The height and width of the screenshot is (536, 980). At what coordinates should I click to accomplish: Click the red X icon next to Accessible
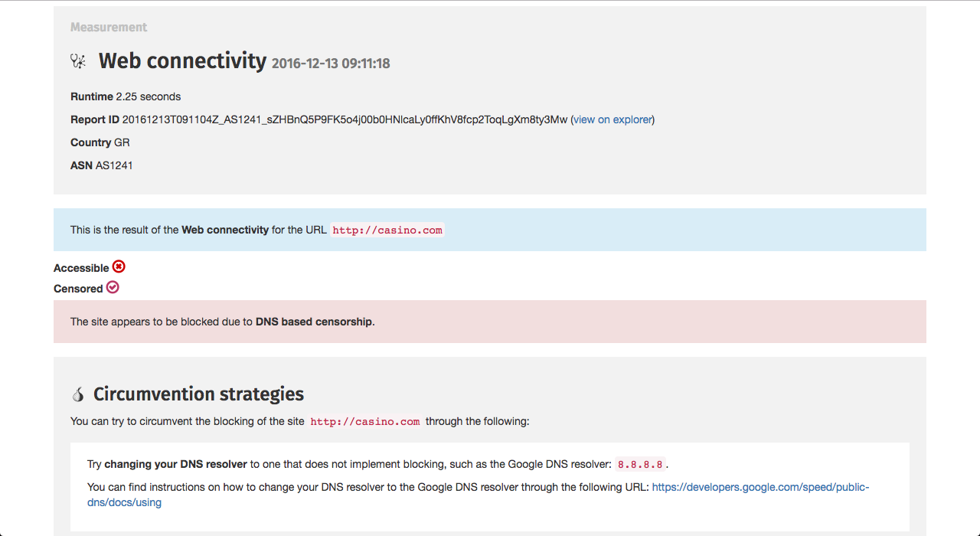[119, 266]
